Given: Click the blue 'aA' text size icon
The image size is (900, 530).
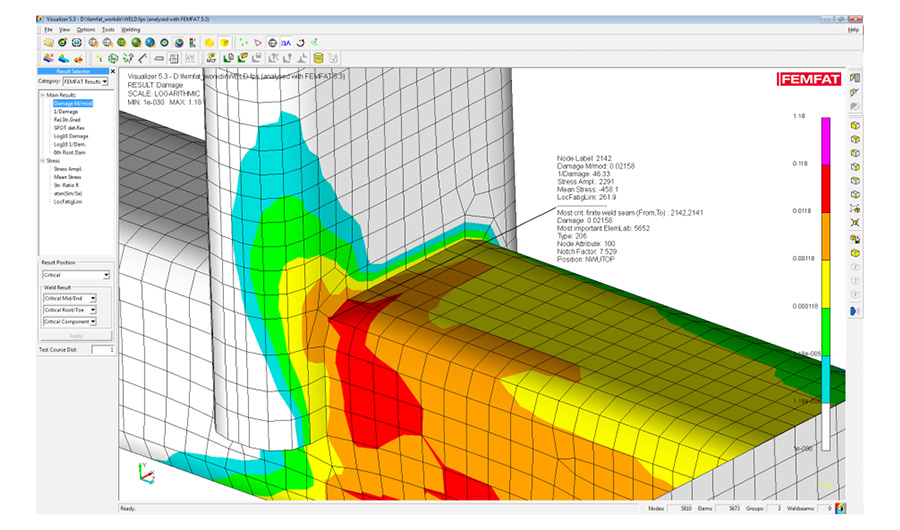Looking at the screenshot, I should (x=286, y=42).
